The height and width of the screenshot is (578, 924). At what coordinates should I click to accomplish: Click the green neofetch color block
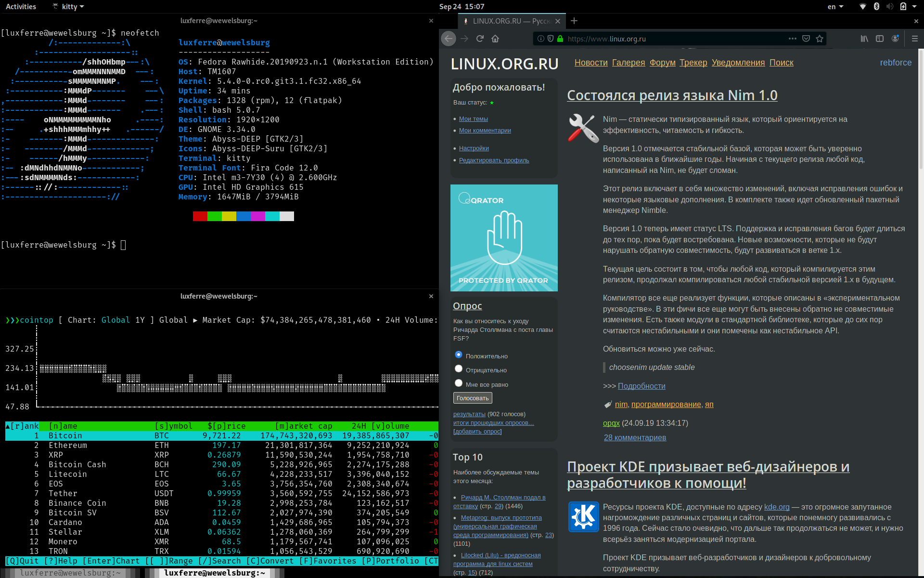click(x=215, y=216)
